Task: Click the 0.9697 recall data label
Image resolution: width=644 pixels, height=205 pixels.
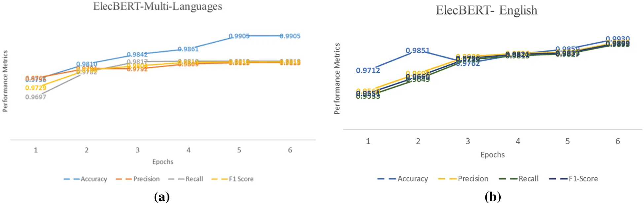Action: pos(36,97)
